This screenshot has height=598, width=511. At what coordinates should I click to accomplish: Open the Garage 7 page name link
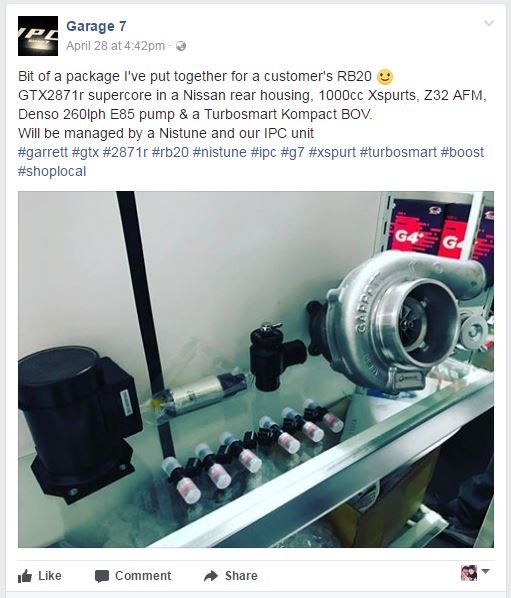tap(96, 26)
